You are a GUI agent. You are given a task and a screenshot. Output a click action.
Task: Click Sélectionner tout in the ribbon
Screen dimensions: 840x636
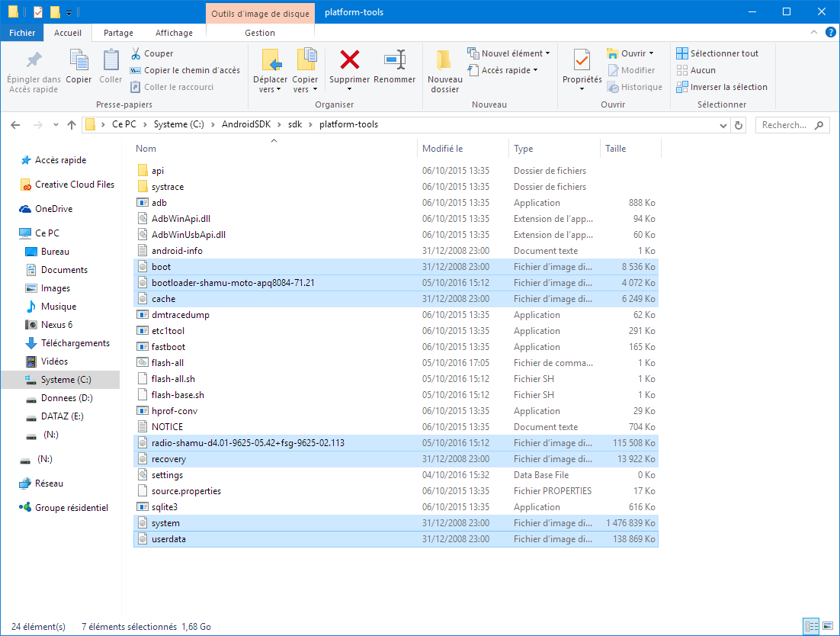point(717,53)
